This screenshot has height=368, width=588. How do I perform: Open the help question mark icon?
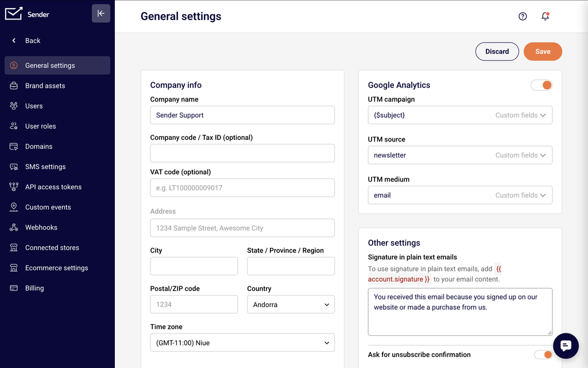coord(523,16)
